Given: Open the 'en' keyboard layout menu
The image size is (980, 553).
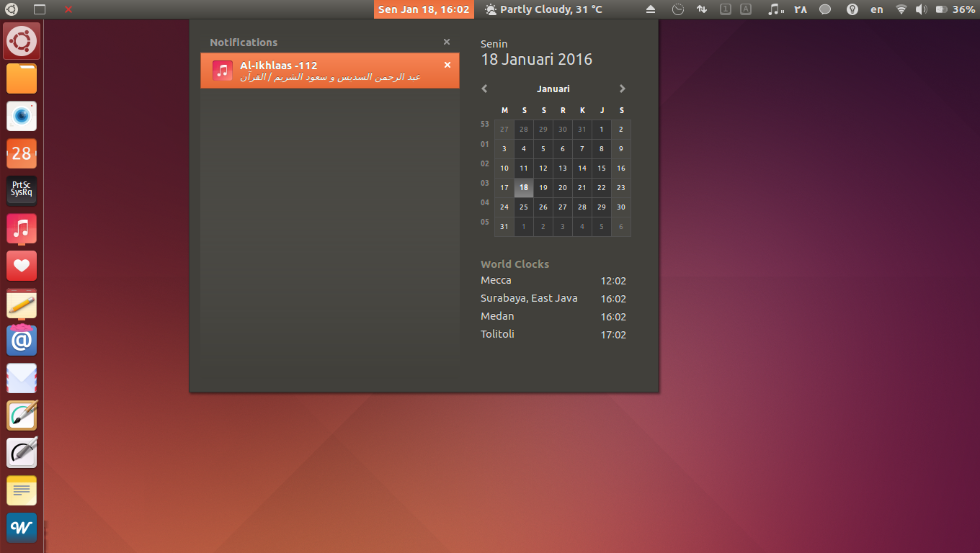Looking at the screenshot, I should (877, 9).
